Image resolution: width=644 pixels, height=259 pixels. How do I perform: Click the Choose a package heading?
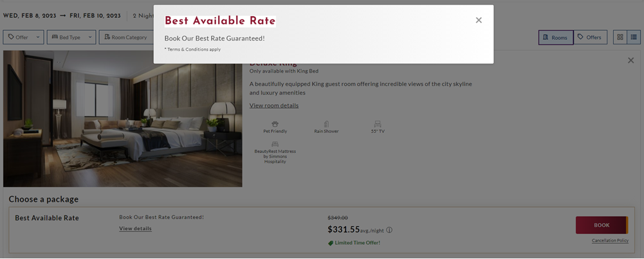coord(44,199)
